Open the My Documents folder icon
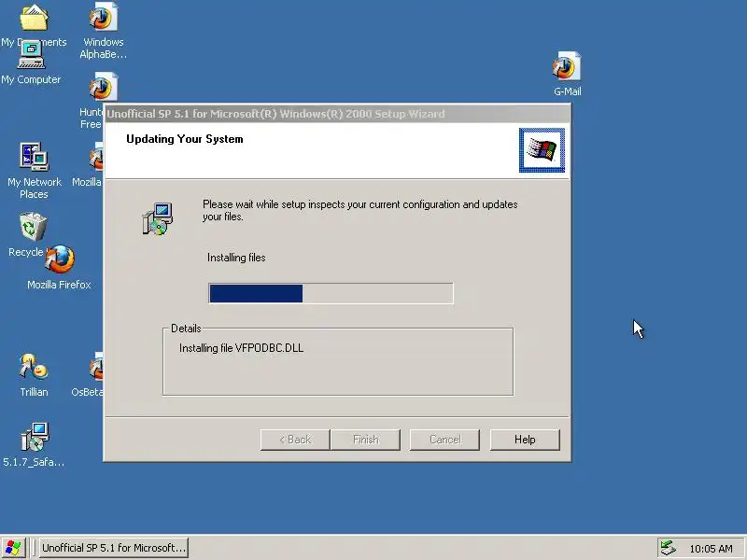 pyautogui.click(x=34, y=18)
